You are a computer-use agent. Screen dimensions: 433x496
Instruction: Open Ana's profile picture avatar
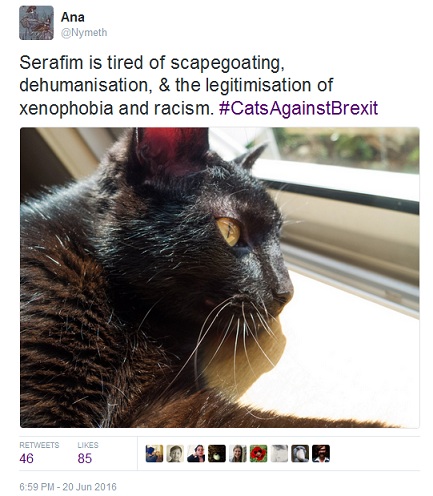click(x=36, y=23)
